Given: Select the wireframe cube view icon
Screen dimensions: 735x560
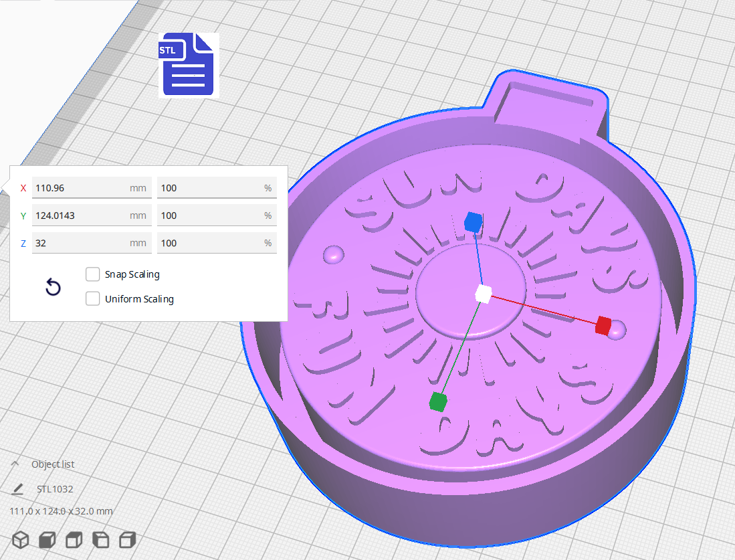Looking at the screenshot, I should coord(19,539).
